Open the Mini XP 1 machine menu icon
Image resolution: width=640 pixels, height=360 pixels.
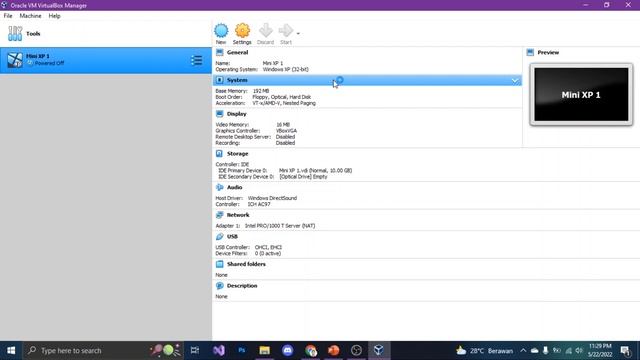pyautogui.click(x=196, y=60)
